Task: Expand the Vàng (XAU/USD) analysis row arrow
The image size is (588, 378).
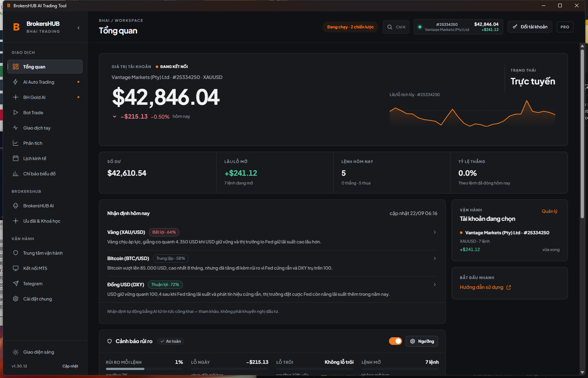Action: (435, 232)
